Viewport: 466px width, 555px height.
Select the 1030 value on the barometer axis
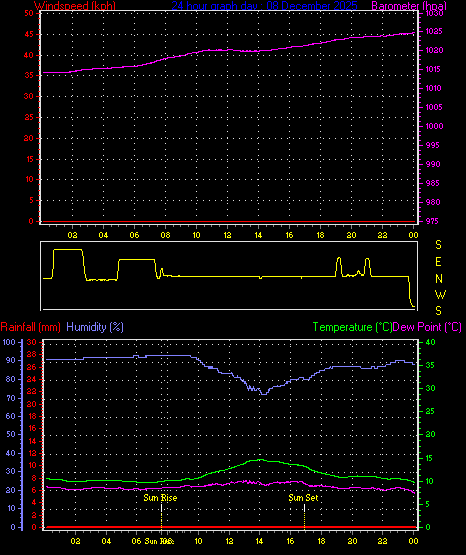pos(434,13)
